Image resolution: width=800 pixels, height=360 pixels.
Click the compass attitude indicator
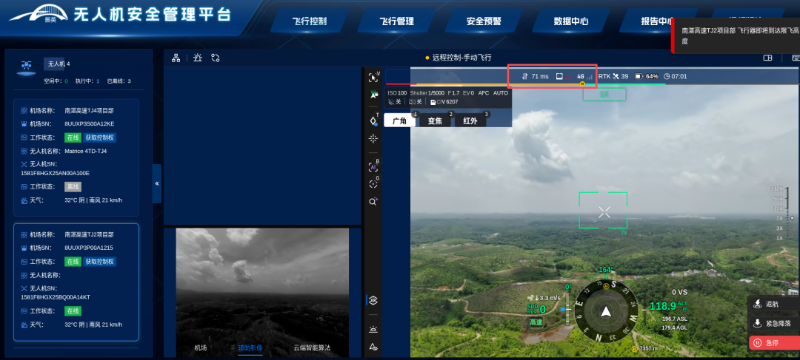(606, 311)
